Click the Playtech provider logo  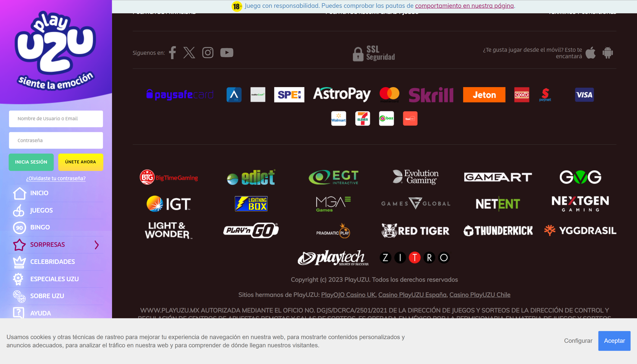pos(333,257)
